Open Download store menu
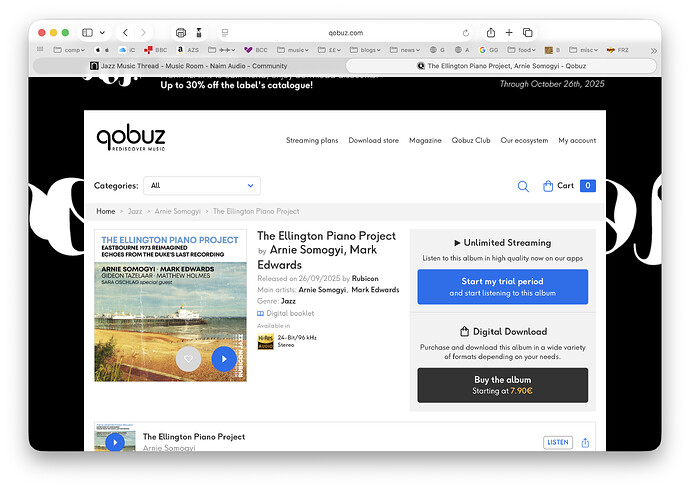This screenshot has height=489, width=690. tap(374, 140)
